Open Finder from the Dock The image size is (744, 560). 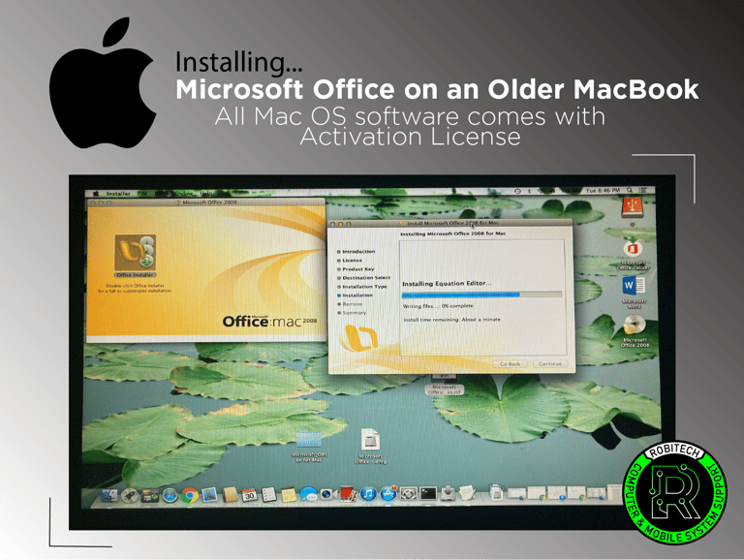[x=109, y=495]
